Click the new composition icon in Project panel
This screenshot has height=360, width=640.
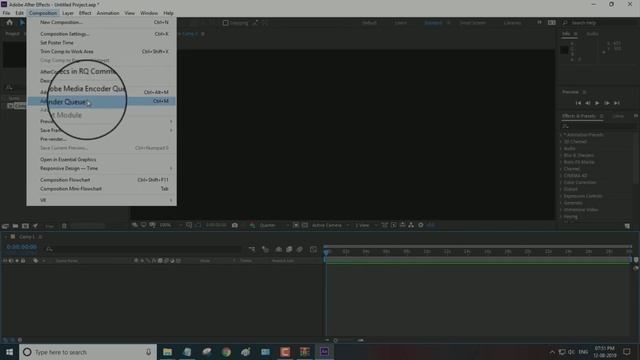pyautogui.click(x=25, y=226)
